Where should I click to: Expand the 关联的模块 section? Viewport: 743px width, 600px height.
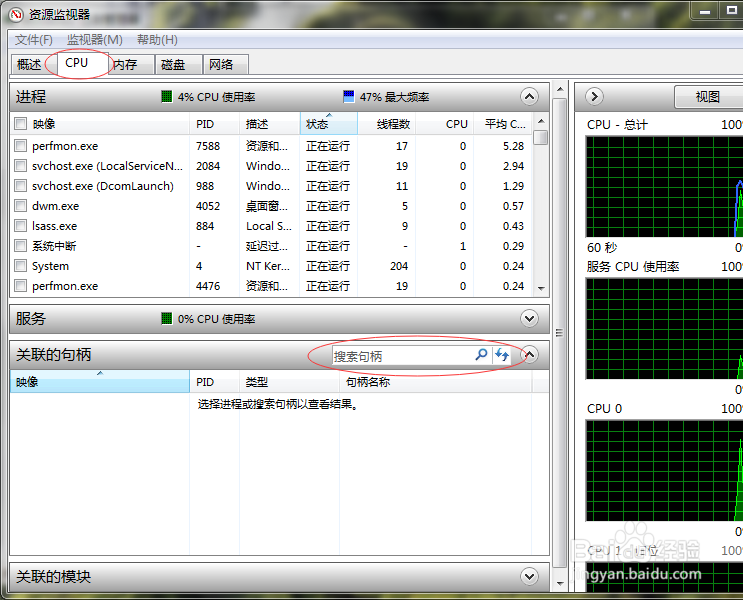coord(529,576)
